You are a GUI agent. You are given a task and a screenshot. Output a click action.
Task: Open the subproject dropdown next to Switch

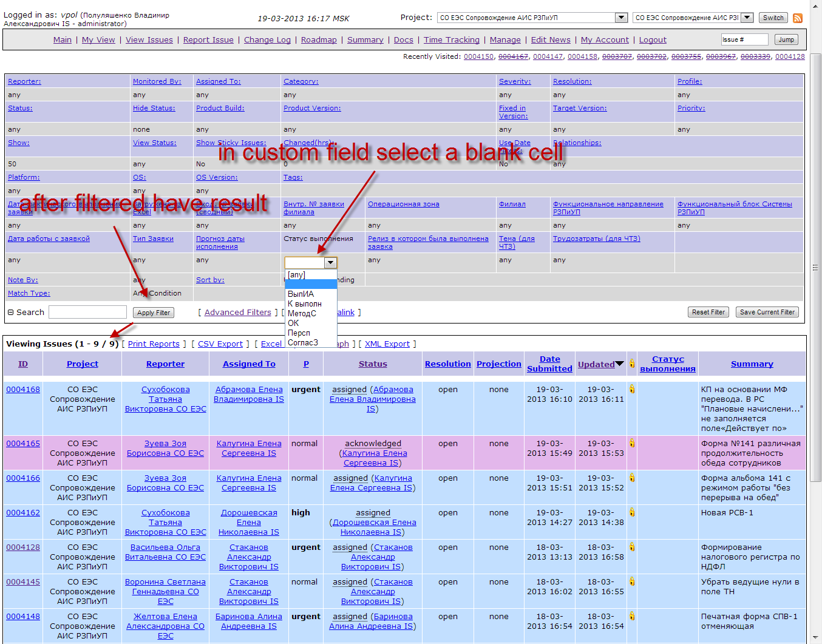(747, 18)
